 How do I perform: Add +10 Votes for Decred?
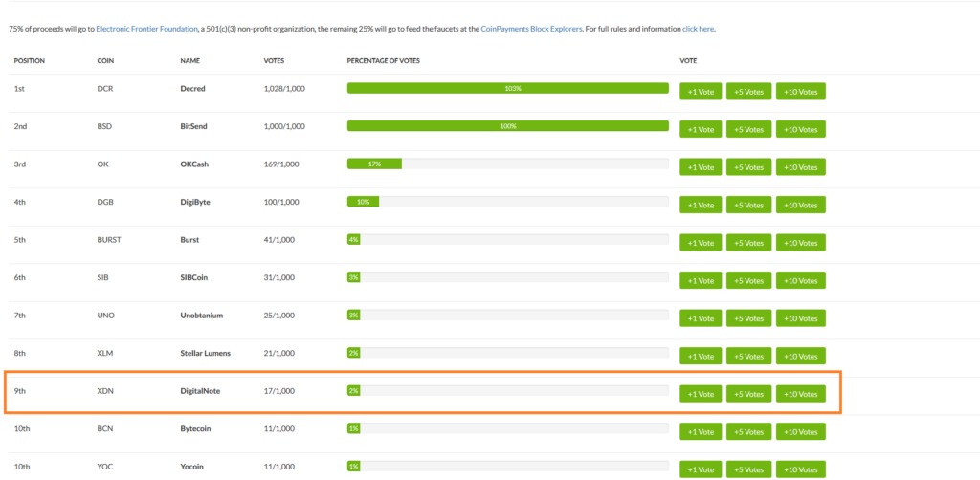tap(801, 91)
